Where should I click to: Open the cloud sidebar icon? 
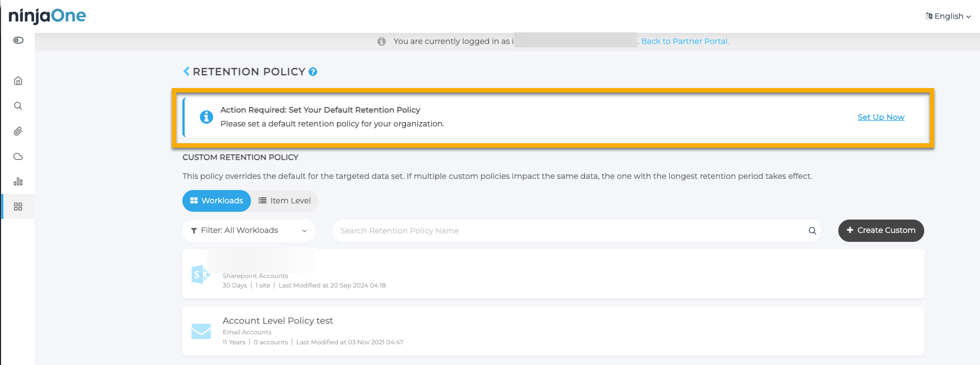(18, 157)
